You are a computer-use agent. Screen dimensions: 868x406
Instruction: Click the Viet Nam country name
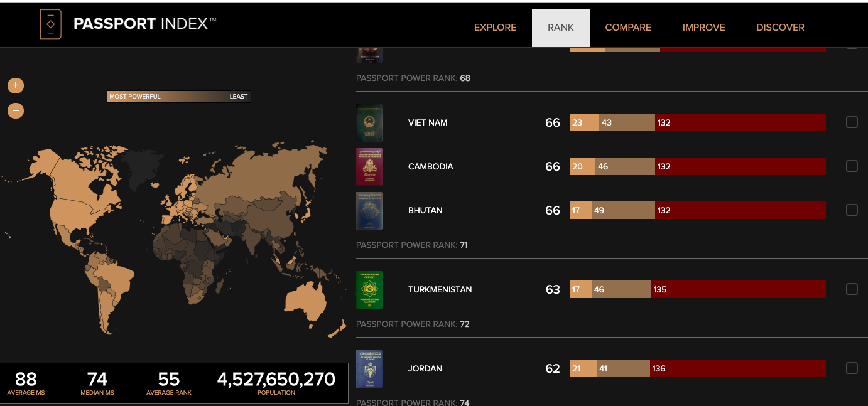pyautogui.click(x=428, y=122)
